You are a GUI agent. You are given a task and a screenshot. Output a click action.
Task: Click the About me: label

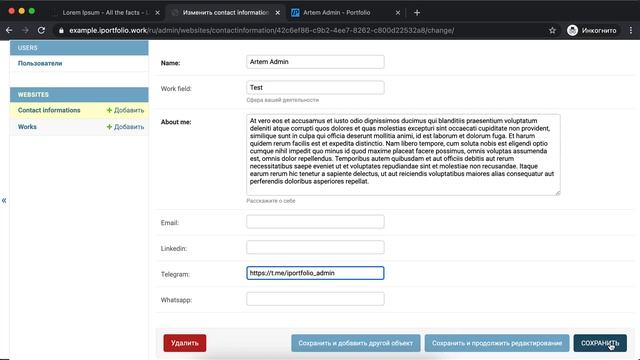[176, 122]
